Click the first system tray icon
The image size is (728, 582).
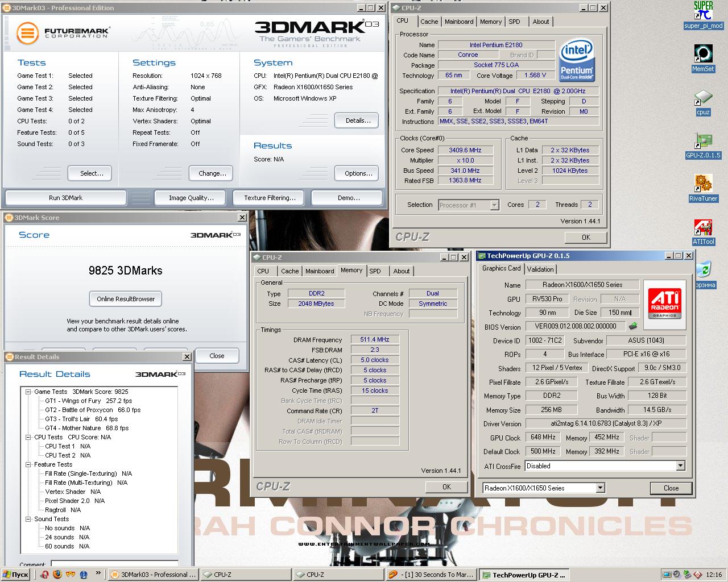tap(667, 575)
